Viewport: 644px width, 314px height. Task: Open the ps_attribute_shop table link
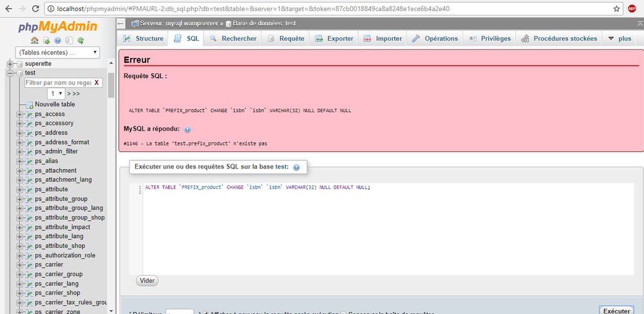click(x=60, y=246)
